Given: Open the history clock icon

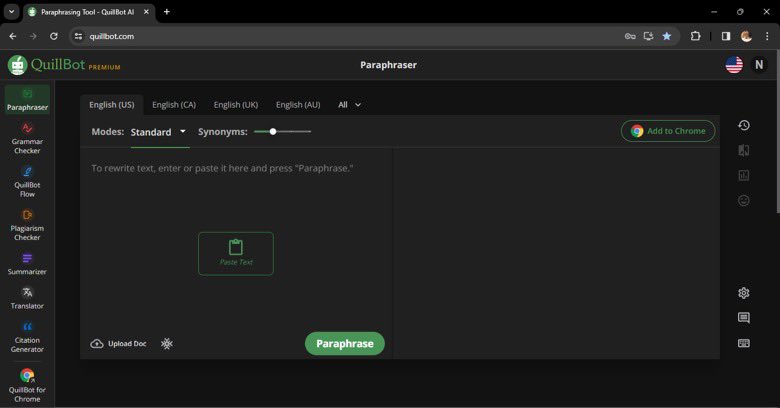Looking at the screenshot, I should point(744,125).
